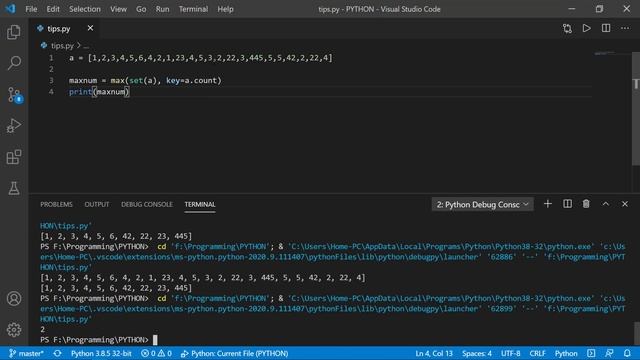640x360 pixels.
Task: Select the TERMINAL panel tab
Action: [x=200, y=204]
